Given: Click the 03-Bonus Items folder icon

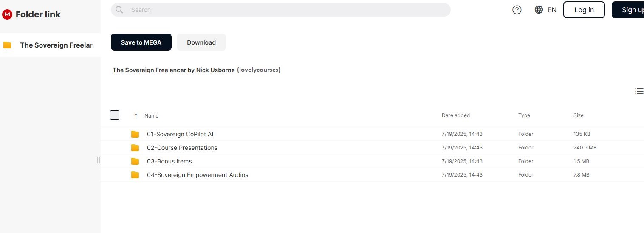Looking at the screenshot, I should click(135, 161).
